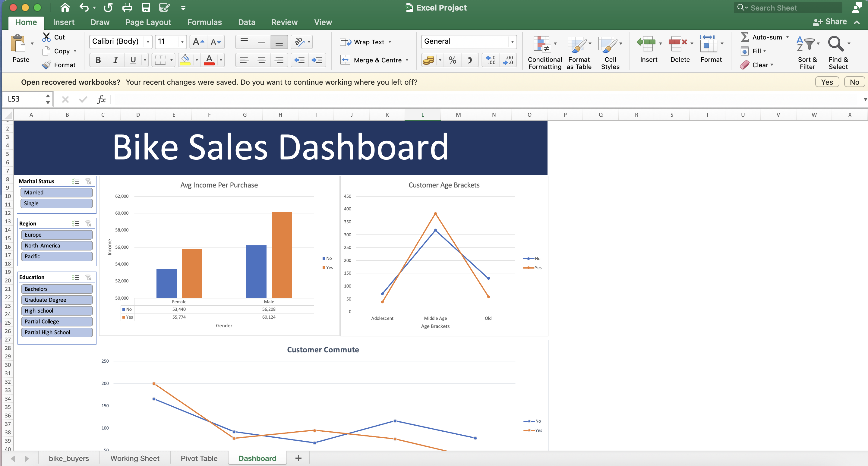Click the Share button
The image size is (868, 466).
(x=829, y=22)
